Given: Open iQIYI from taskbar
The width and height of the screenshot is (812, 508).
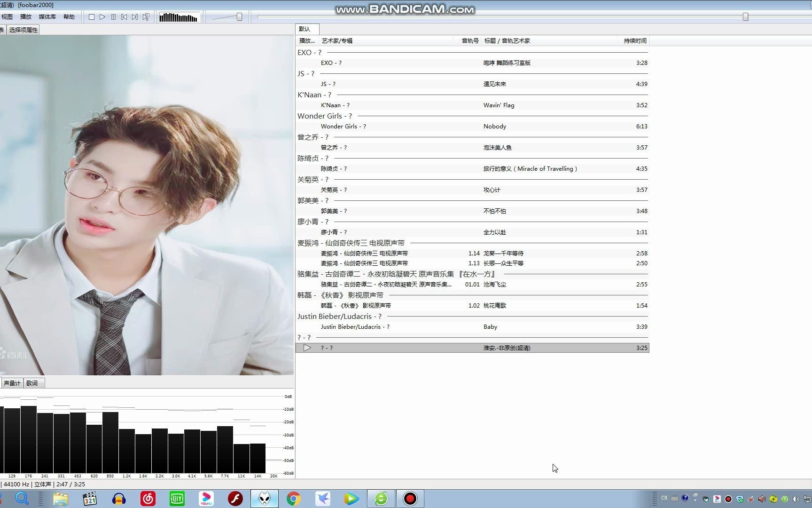Looking at the screenshot, I should coord(177,499).
